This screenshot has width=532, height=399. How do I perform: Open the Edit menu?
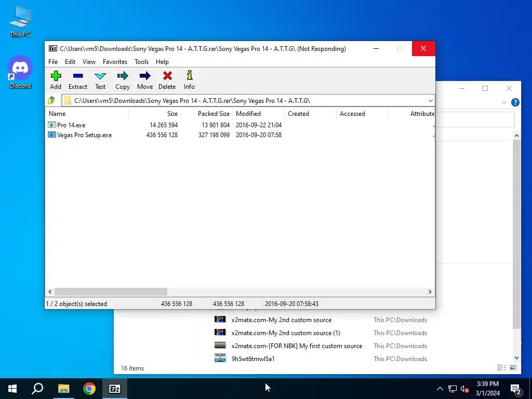(x=70, y=62)
